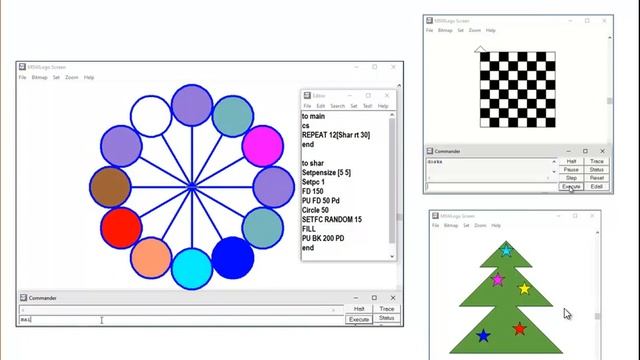Open the Editor window's Search menu
640x360 pixels.
coord(338,106)
